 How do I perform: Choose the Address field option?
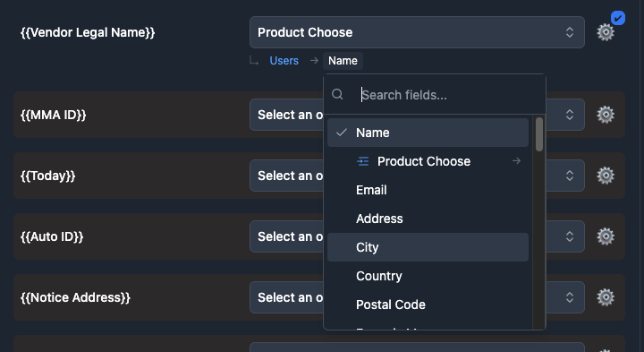coord(428,219)
